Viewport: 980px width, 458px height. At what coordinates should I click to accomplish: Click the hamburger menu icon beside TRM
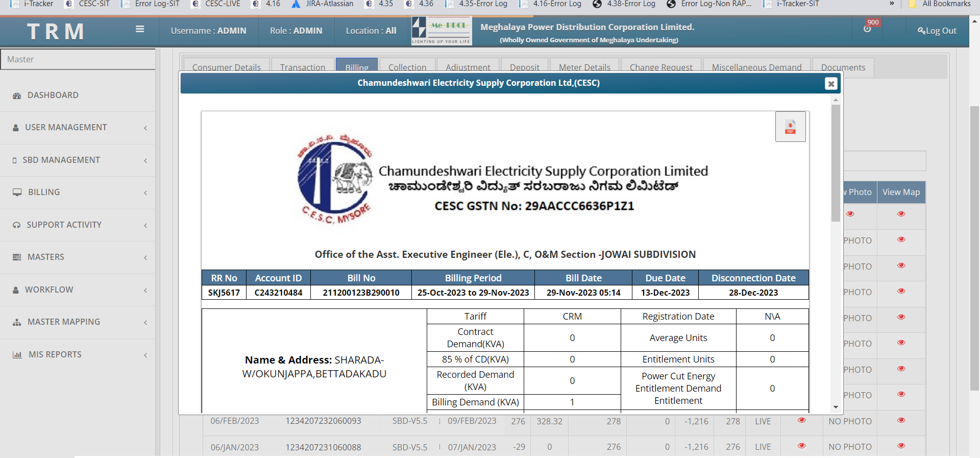pos(139,29)
